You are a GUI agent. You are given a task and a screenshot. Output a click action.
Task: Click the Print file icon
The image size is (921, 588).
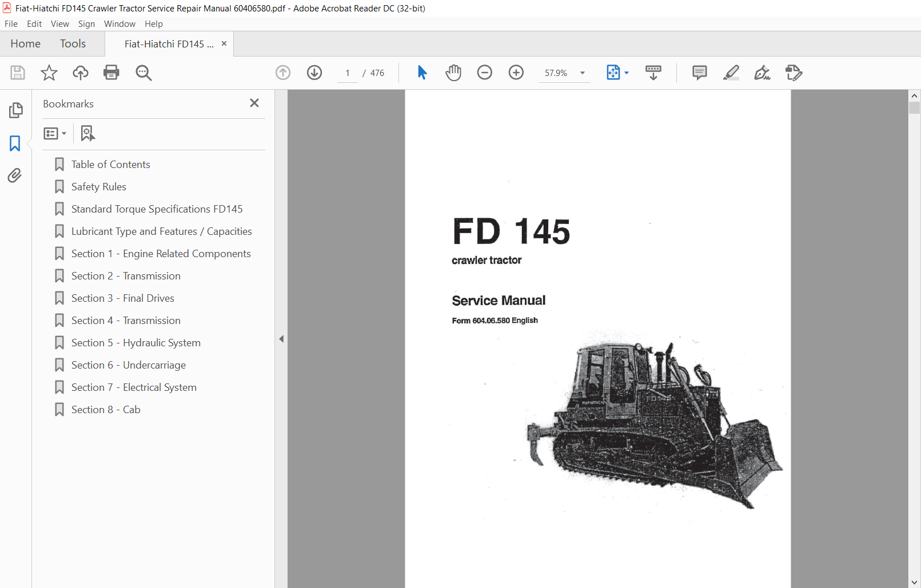(x=111, y=73)
